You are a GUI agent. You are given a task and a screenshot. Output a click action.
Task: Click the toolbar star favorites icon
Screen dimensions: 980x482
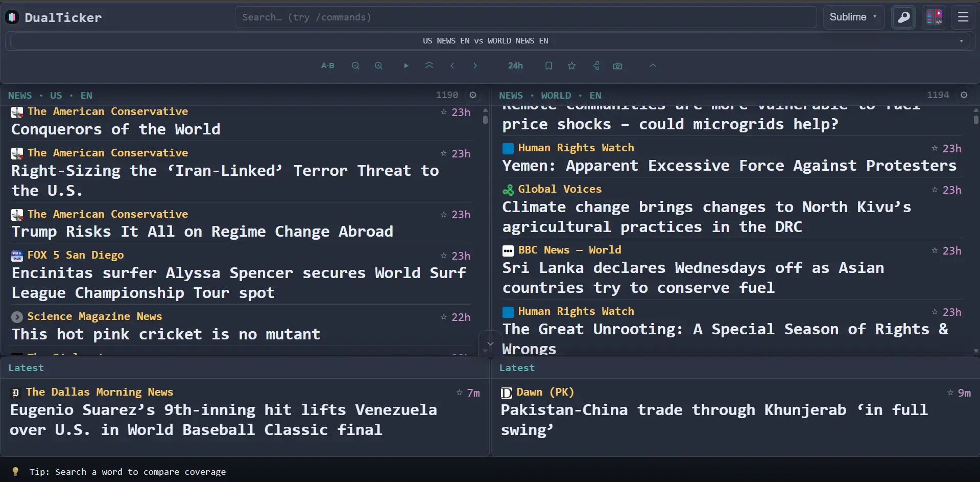coord(571,66)
